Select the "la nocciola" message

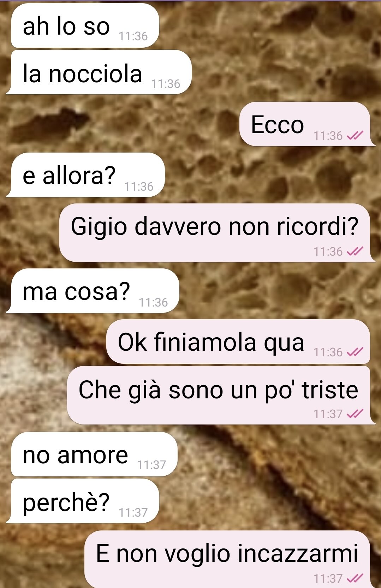click(x=99, y=72)
